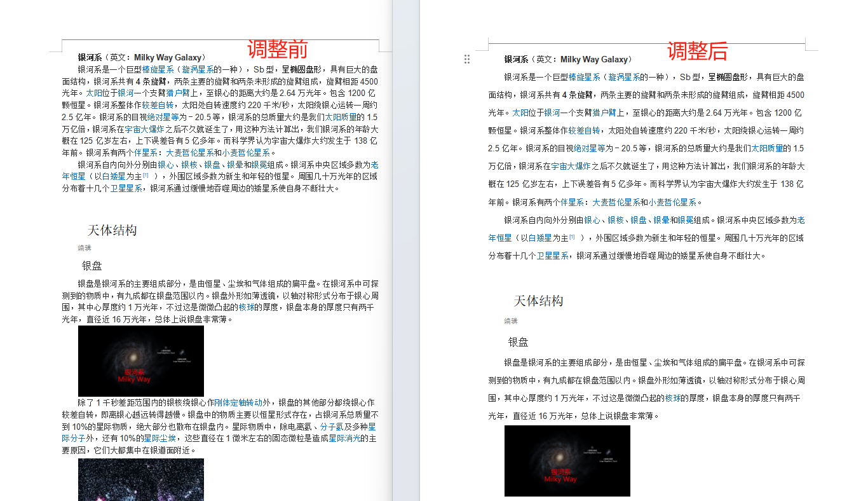This screenshot has width=868, height=501.
Task: Open the 白矮星 link in left document
Action: 113,176
